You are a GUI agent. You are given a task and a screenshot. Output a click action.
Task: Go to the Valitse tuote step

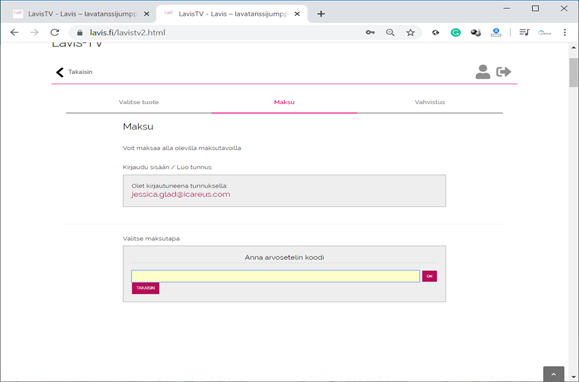pyautogui.click(x=139, y=102)
